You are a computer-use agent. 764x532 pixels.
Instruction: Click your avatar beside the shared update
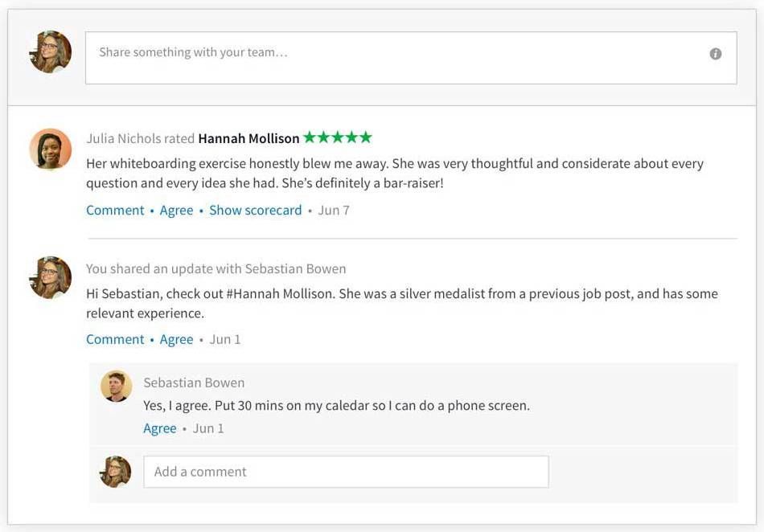click(51, 277)
